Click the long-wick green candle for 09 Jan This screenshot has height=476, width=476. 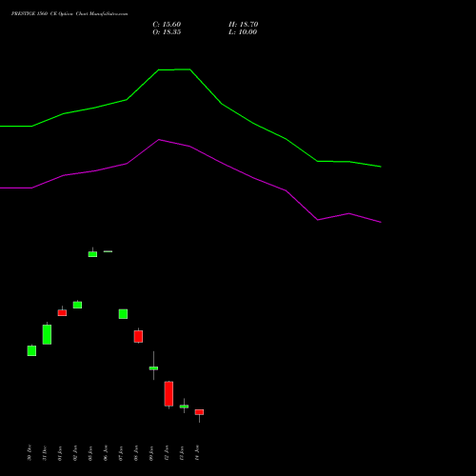153,368
